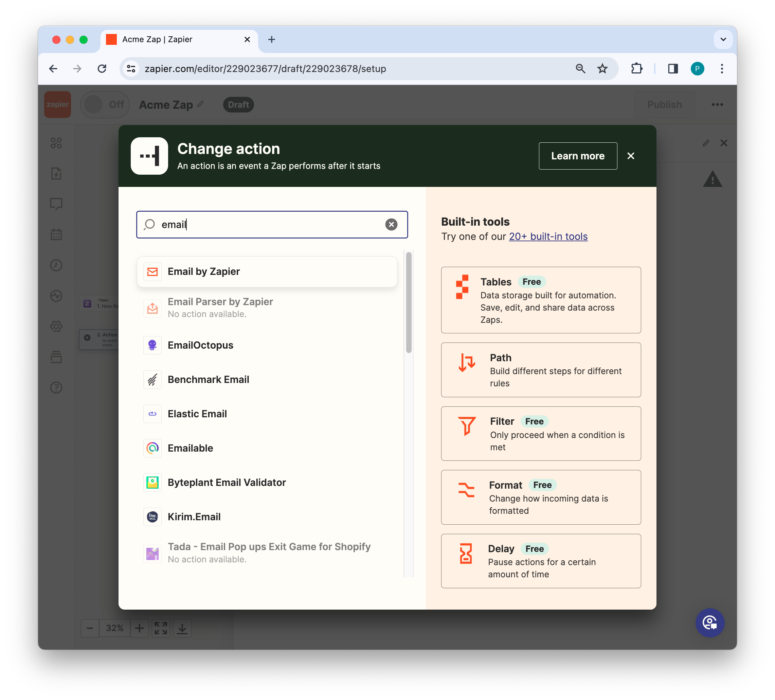Choose EmailOctopus from results

tap(200, 345)
